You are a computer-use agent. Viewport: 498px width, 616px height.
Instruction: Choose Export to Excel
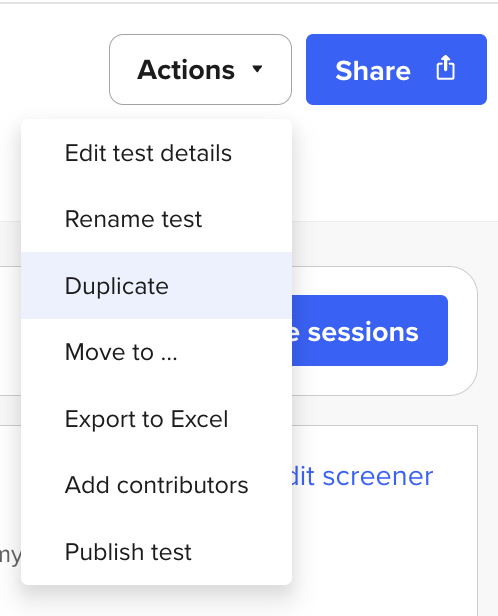(156, 419)
